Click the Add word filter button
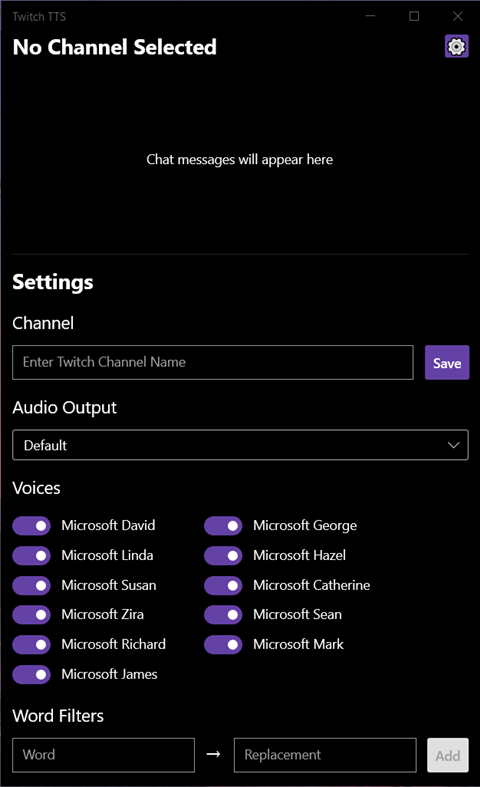The width and height of the screenshot is (480, 787). coord(448,755)
